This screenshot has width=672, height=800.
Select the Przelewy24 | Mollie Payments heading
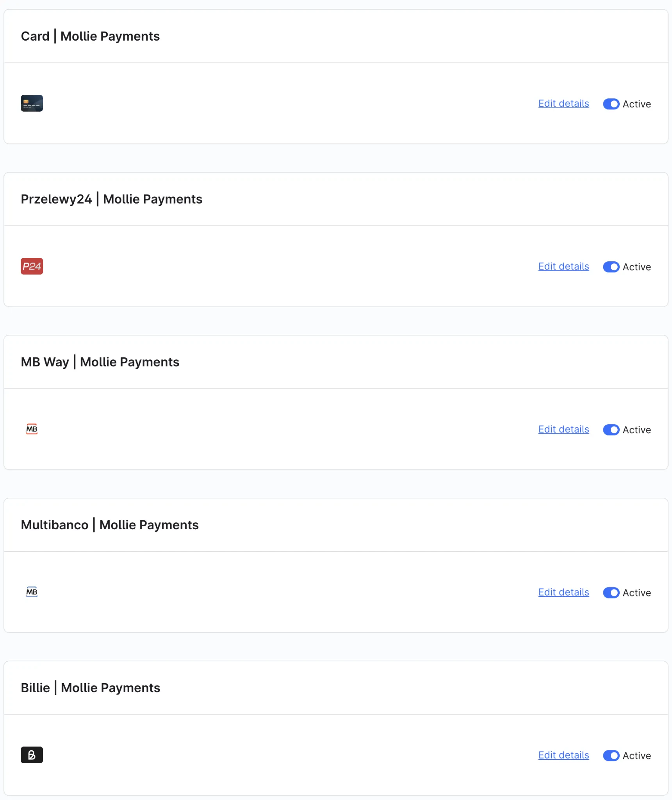[x=112, y=199]
